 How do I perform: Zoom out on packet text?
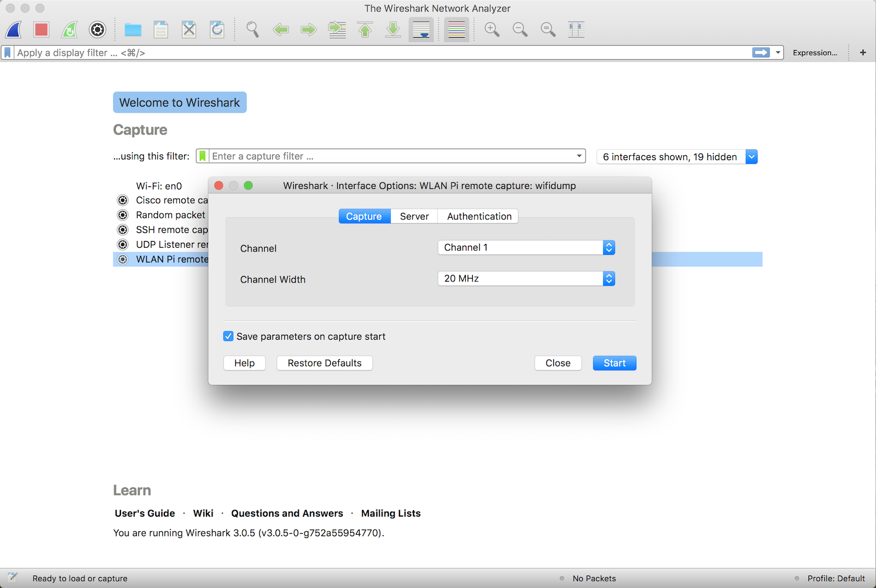pyautogui.click(x=520, y=29)
